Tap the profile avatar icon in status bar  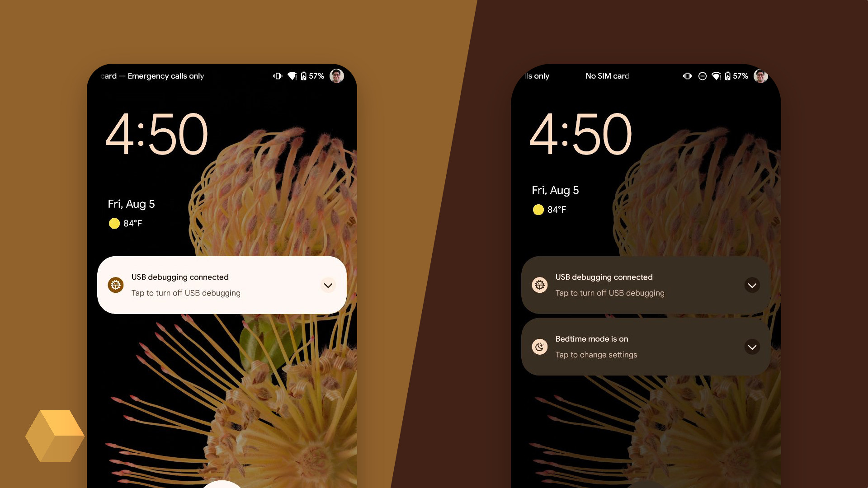pyautogui.click(x=338, y=75)
